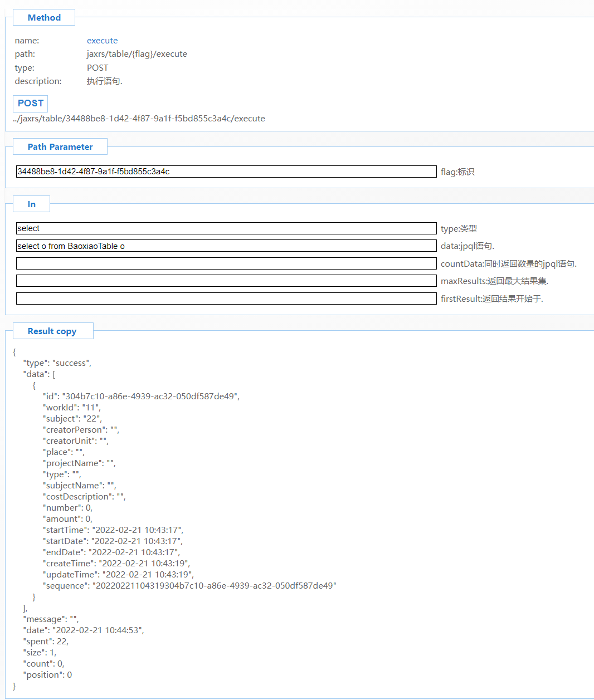594x700 pixels.
Task: Click the data:jpql语句 label
Action: tap(468, 246)
